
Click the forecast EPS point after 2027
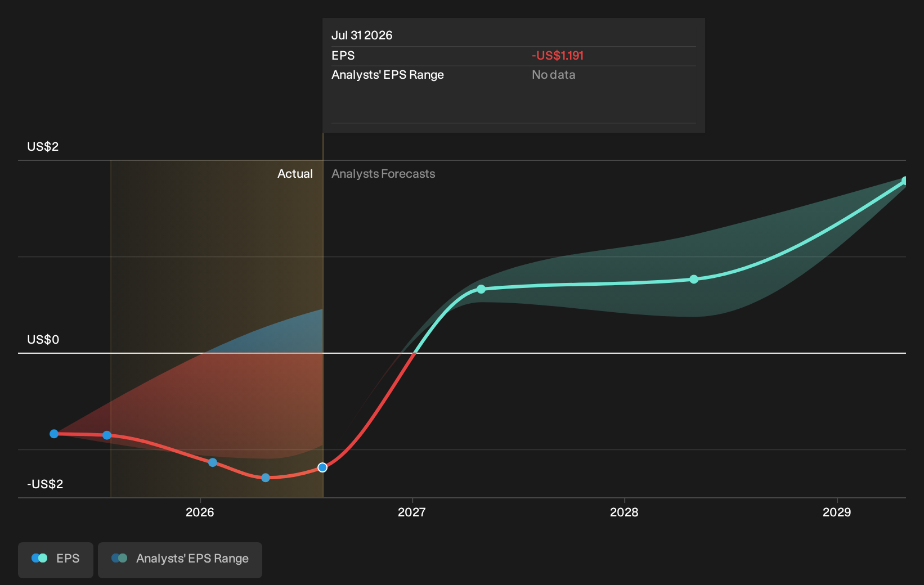click(481, 289)
